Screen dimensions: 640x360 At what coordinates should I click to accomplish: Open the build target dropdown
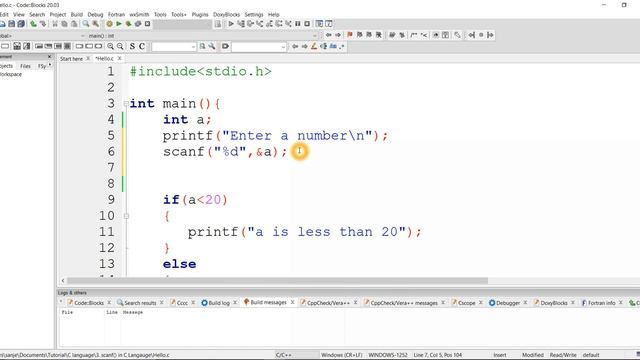click(182, 24)
